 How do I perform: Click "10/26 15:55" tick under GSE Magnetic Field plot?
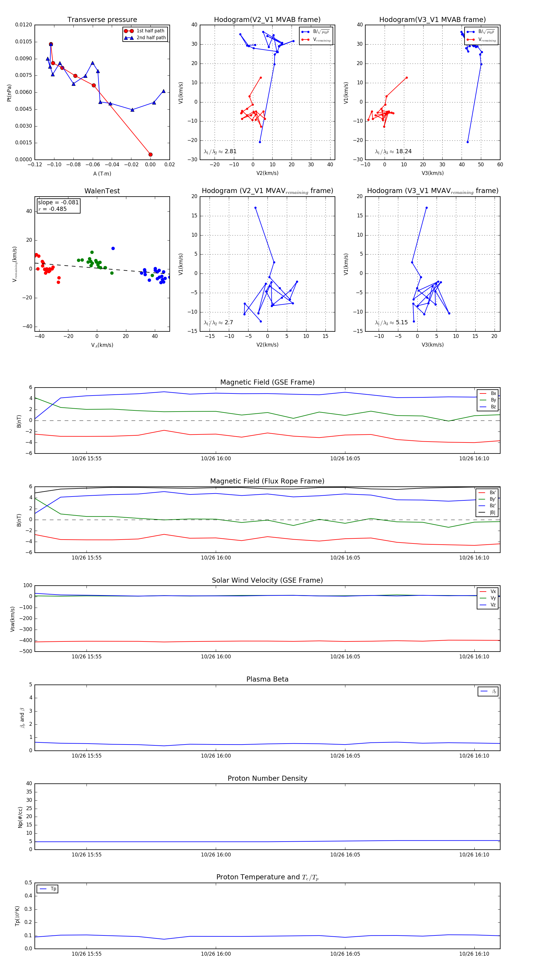pyautogui.click(x=86, y=459)
